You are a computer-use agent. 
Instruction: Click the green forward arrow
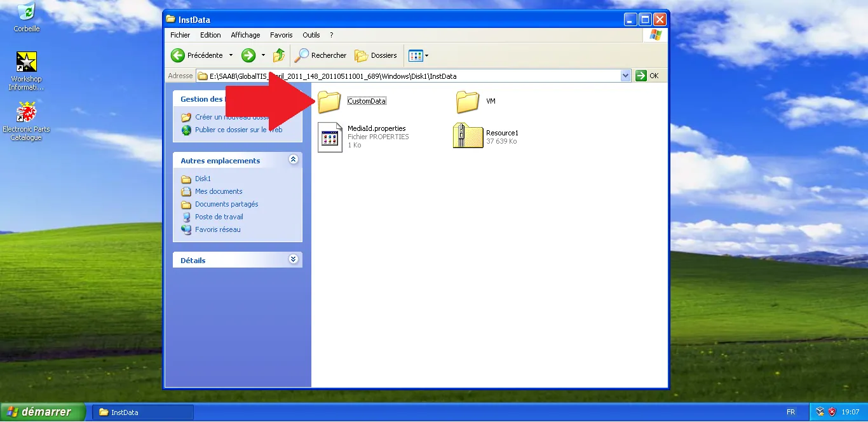point(248,55)
